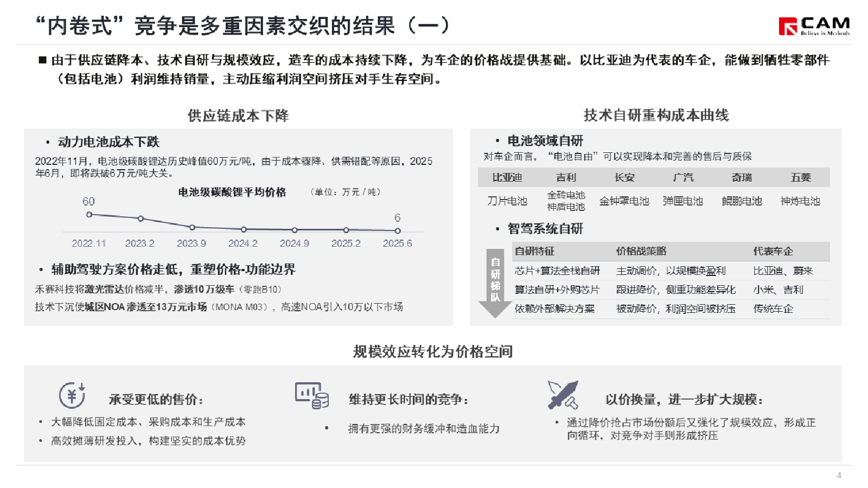Click the 2024.2 axis label
Viewport: 868px width, 488px height.
243,243
